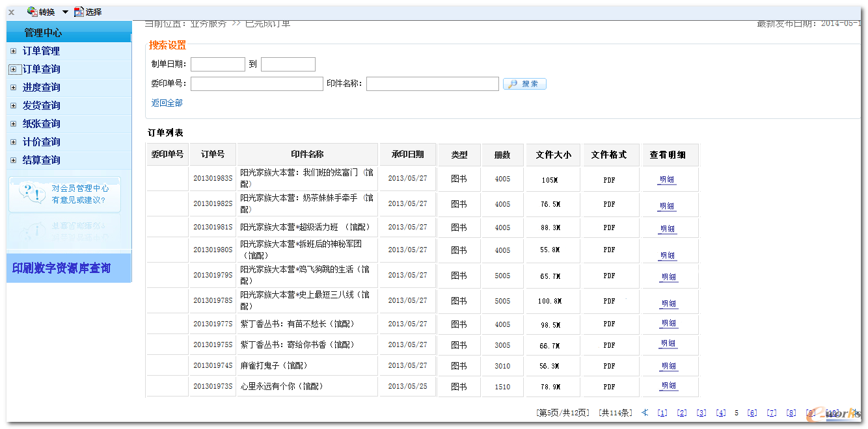Click the 制单日期 start date field
This screenshot has width=868, height=429.
click(218, 64)
